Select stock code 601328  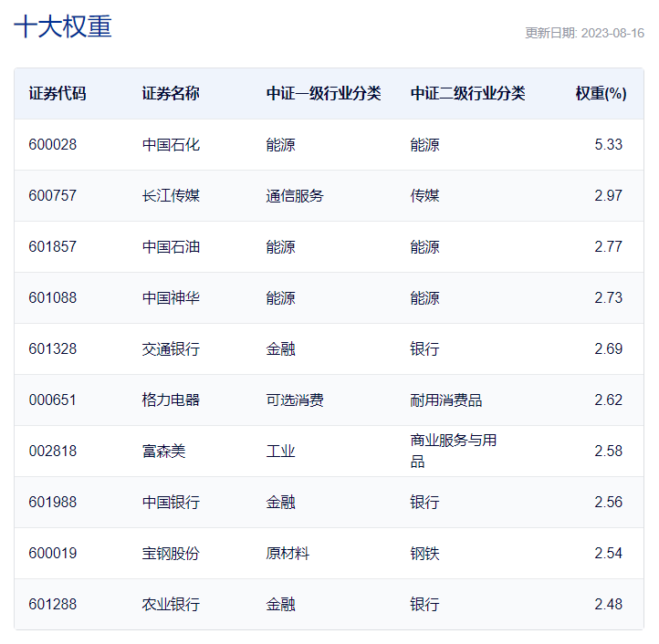click(x=53, y=348)
